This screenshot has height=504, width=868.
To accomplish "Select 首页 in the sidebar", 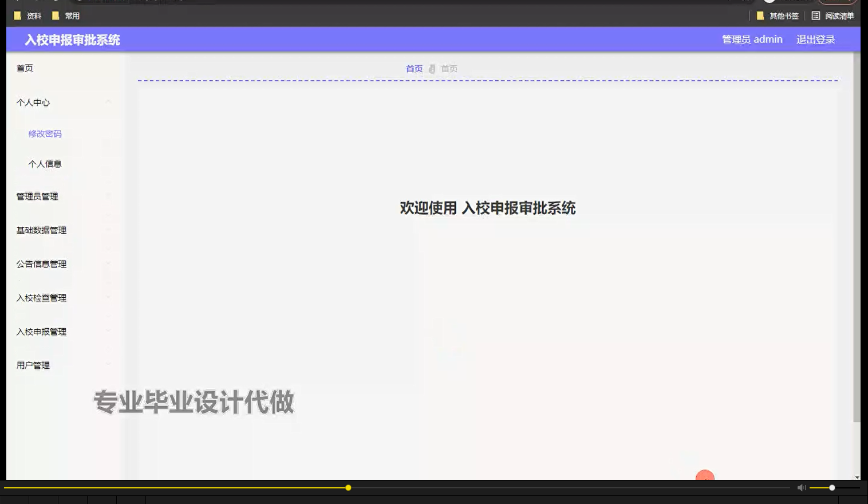I will tap(24, 68).
